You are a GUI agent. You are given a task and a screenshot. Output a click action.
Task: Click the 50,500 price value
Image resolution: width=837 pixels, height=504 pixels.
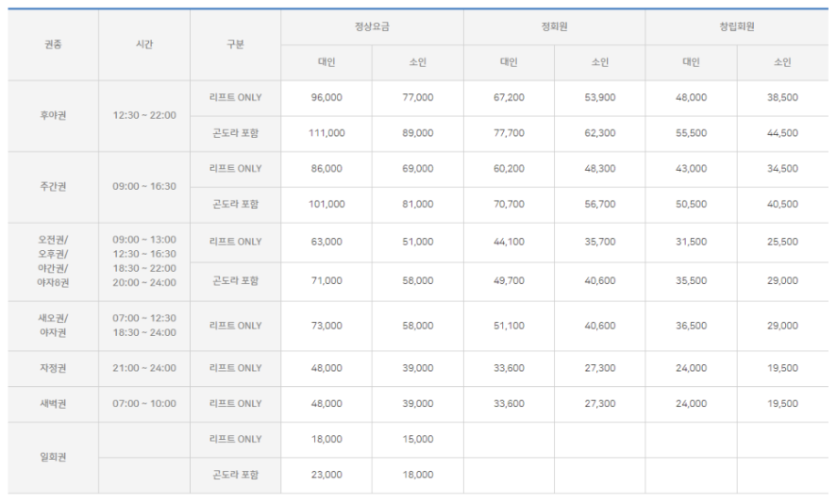pyautogui.click(x=691, y=205)
